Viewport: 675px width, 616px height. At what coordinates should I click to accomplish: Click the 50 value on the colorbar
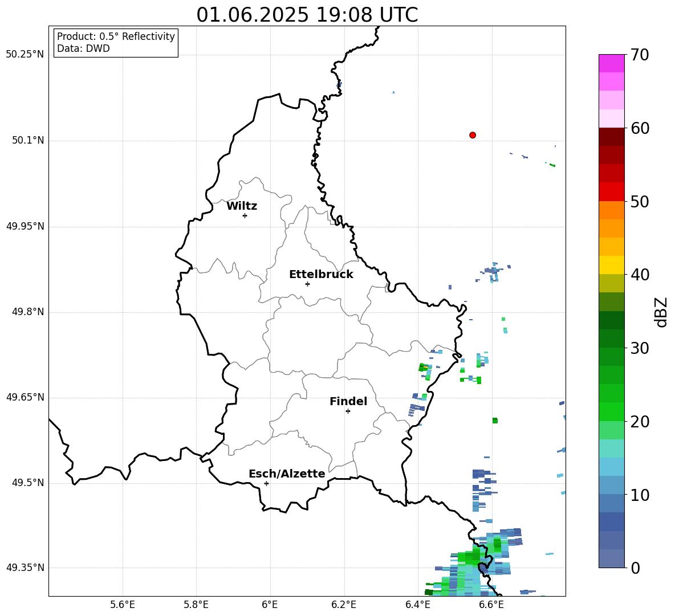tap(640, 202)
